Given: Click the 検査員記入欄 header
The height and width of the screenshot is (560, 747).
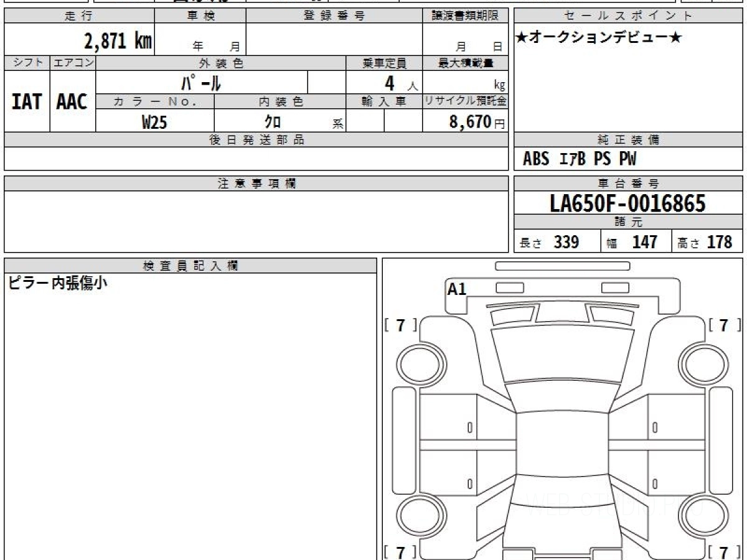Looking at the screenshot, I should point(190,266).
